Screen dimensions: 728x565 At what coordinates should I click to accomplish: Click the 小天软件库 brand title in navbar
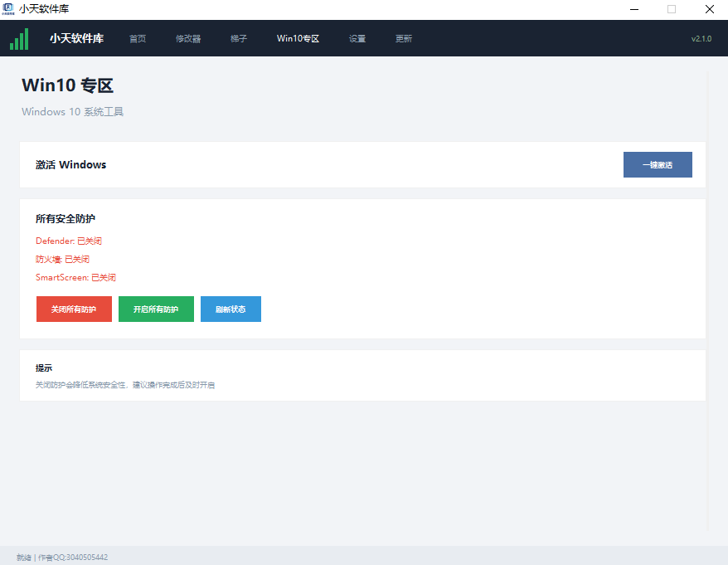click(77, 38)
